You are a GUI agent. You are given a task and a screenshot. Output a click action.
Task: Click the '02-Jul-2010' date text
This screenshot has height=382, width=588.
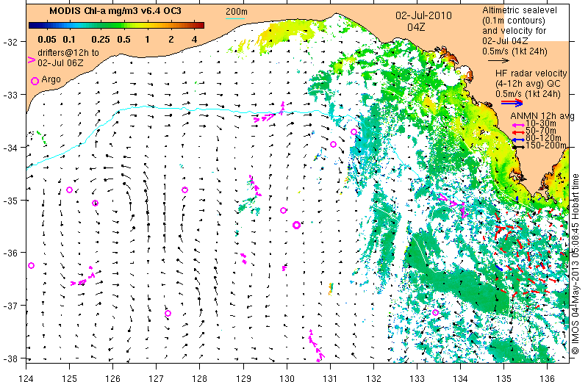pos(424,15)
